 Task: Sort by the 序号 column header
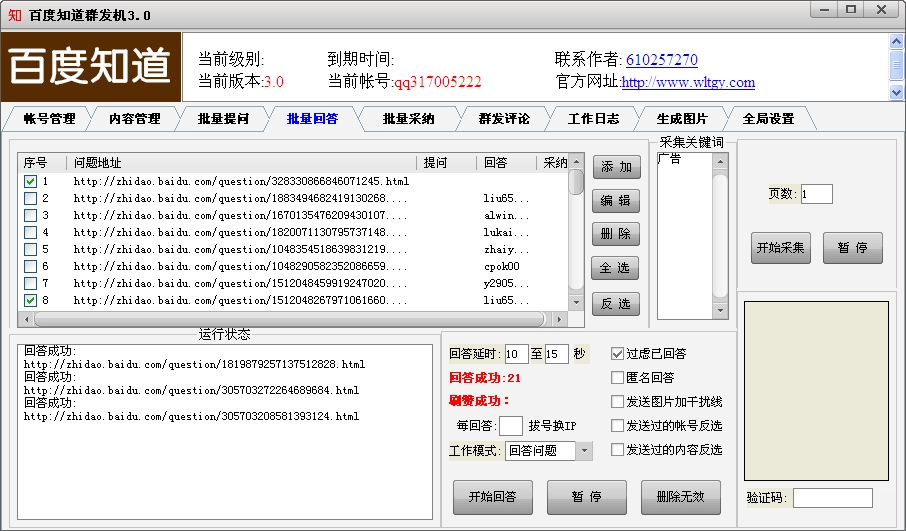coord(43,163)
